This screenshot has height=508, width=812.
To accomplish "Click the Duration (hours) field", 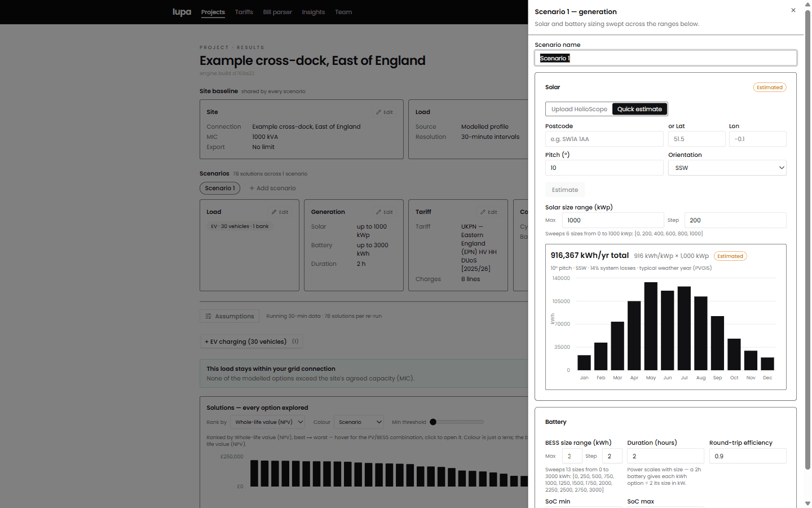I will point(665,456).
